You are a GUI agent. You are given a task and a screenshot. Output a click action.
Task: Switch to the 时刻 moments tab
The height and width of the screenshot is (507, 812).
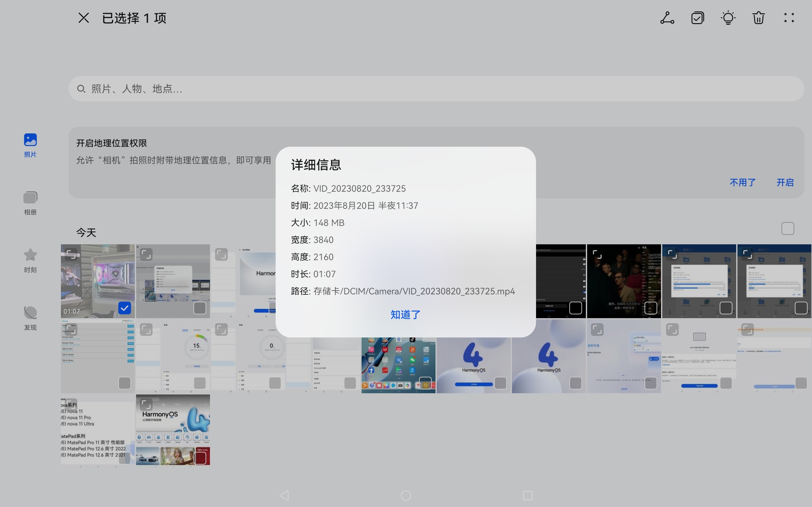[30, 261]
